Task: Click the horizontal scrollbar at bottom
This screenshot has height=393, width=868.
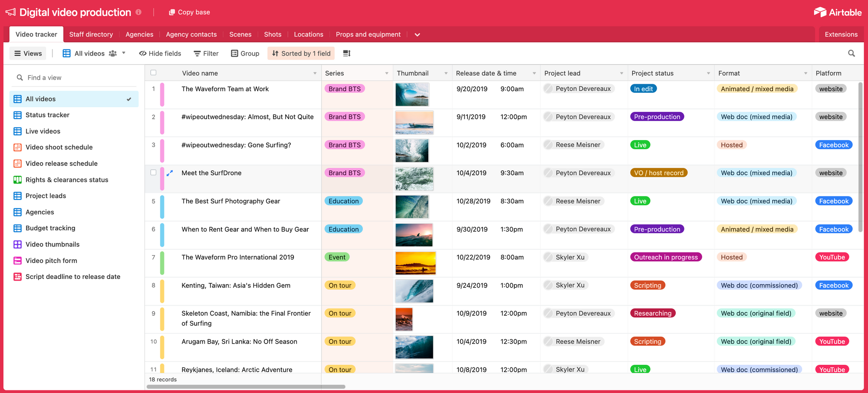Action: [246, 386]
